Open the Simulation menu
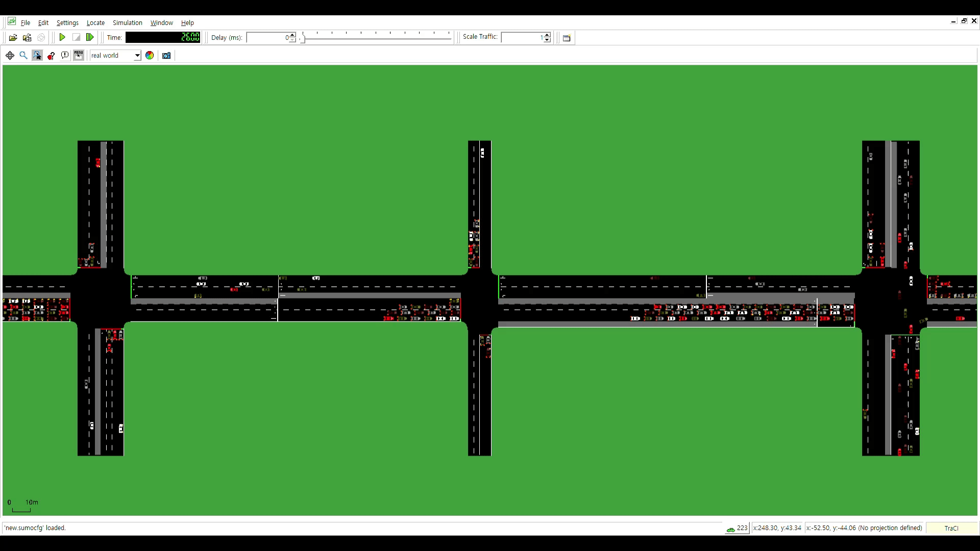 click(127, 23)
